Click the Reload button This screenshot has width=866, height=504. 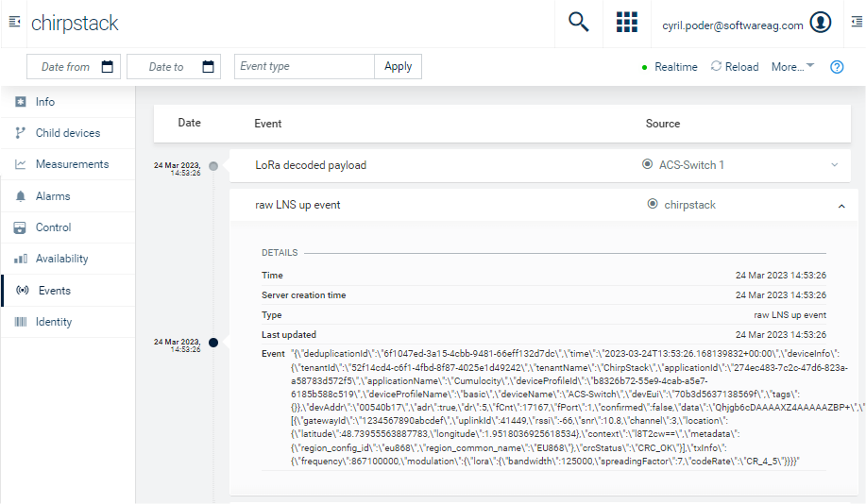click(x=735, y=67)
